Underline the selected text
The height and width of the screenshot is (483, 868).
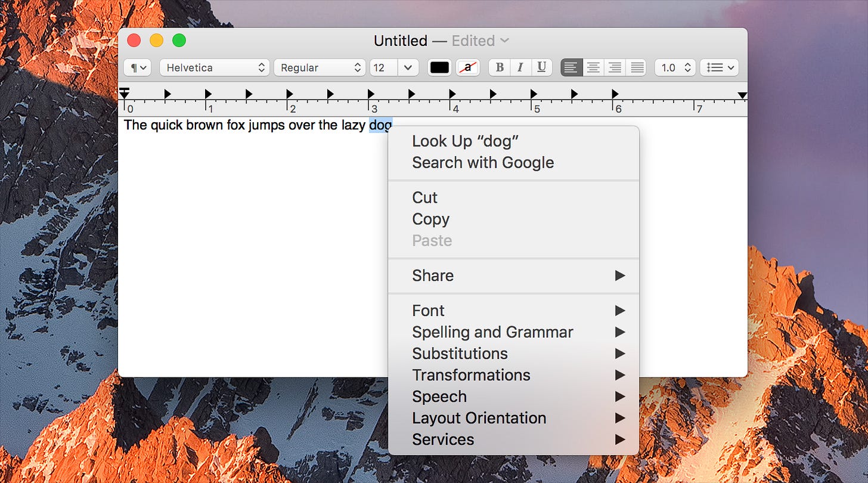(x=541, y=67)
